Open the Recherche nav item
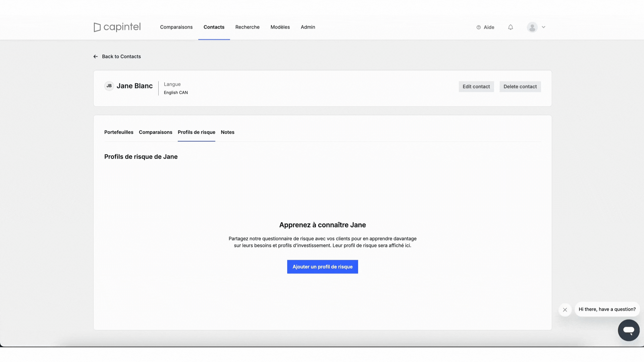The width and height of the screenshot is (644, 362). pos(248,27)
